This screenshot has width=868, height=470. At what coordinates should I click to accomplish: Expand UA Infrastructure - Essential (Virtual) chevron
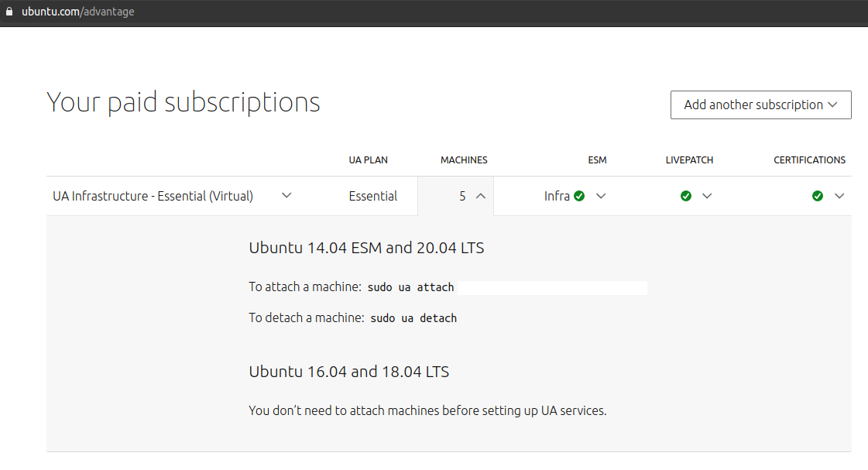[286, 195]
